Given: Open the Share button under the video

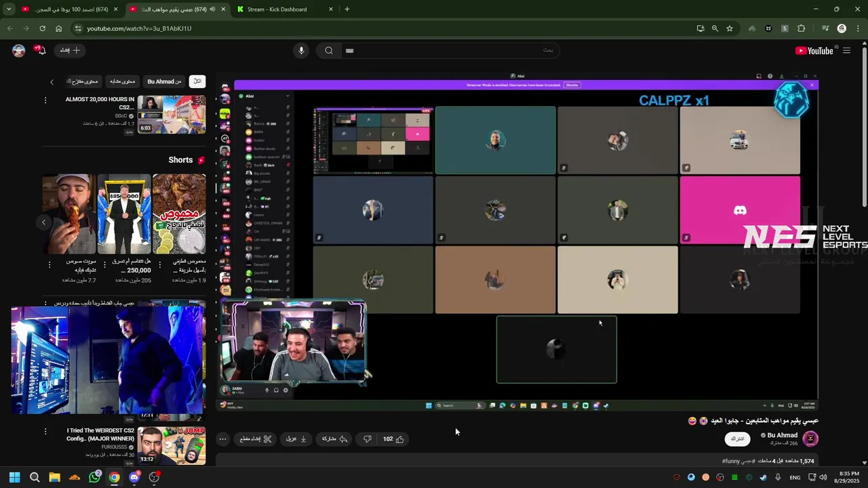Looking at the screenshot, I should [334, 439].
